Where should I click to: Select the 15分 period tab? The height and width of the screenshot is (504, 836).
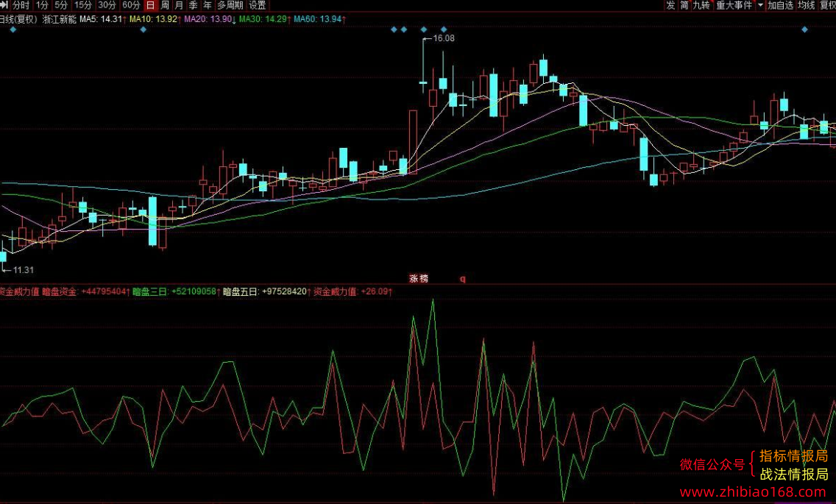coord(82,5)
